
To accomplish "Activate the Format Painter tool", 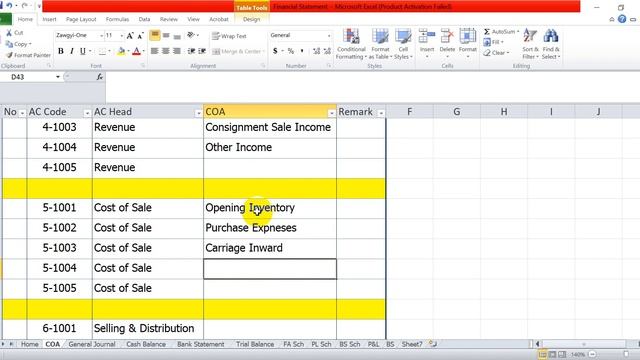I will (28, 55).
